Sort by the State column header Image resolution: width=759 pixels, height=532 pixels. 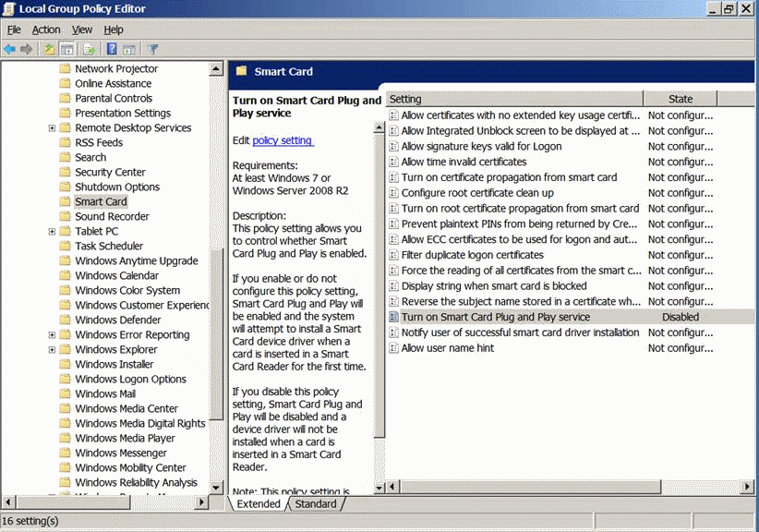[681, 99]
